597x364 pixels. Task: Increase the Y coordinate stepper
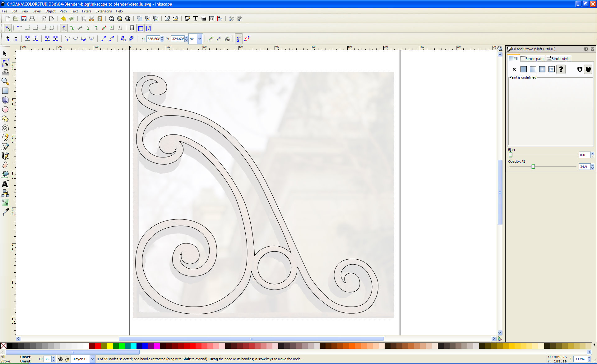(x=186, y=37)
